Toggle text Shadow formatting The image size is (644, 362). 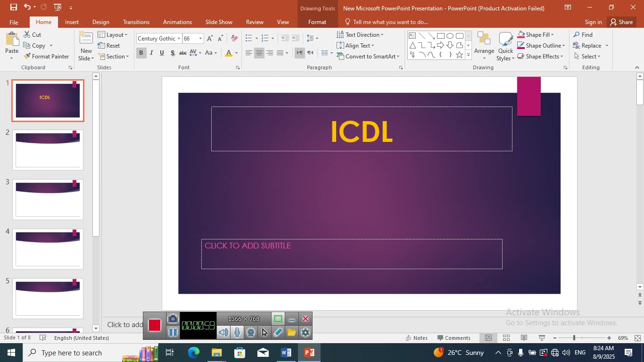pos(173,53)
